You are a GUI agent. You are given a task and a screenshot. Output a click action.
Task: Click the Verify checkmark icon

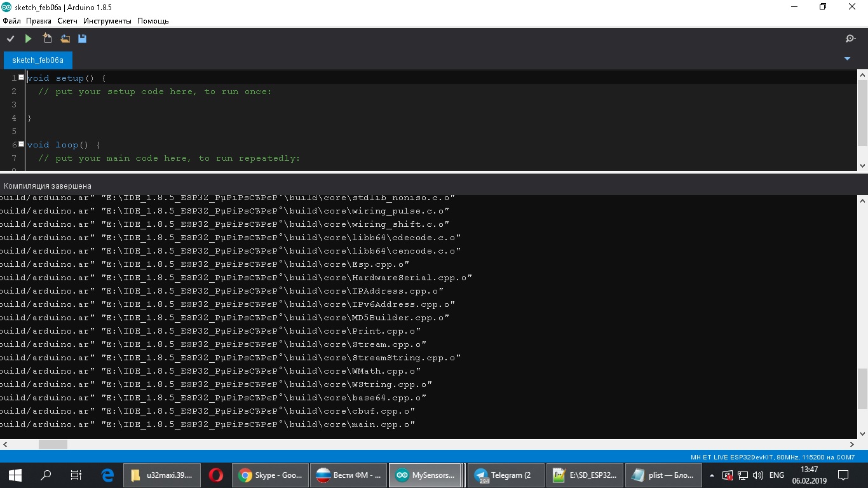(10, 39)
